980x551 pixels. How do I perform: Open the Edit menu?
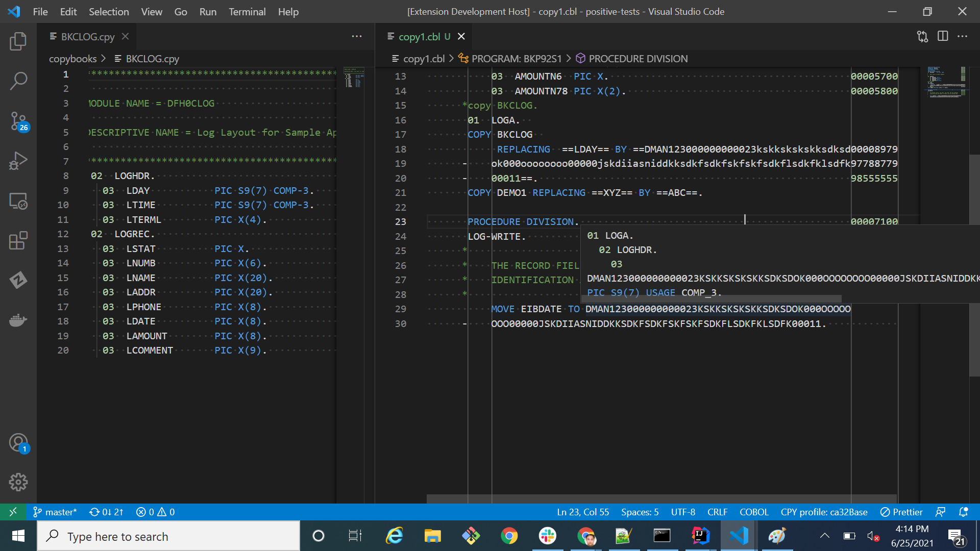point(68,11)
